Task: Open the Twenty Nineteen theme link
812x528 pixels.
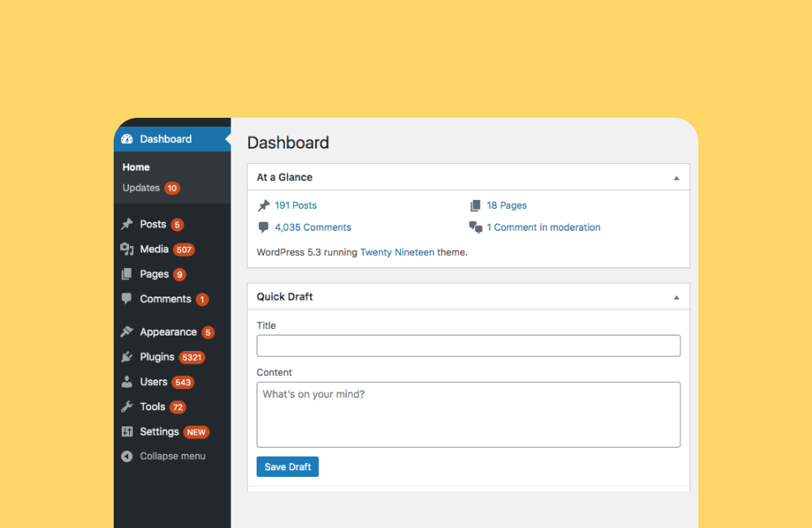Action: [397, 253]
